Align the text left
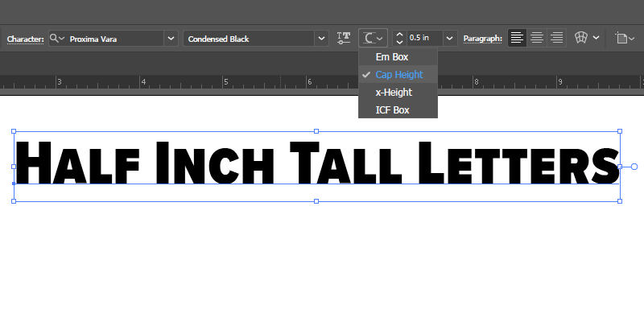 (517, 38)
